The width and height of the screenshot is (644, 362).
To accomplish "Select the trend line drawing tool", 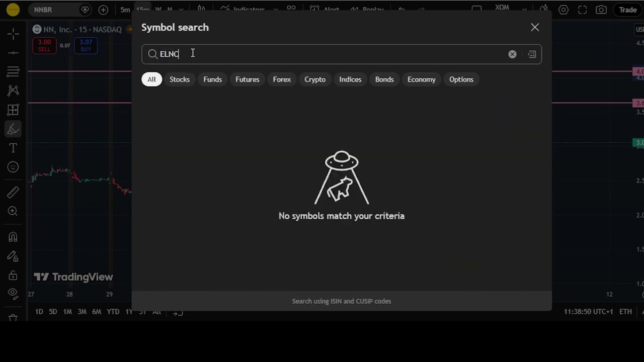I will (x=13, y=53).
